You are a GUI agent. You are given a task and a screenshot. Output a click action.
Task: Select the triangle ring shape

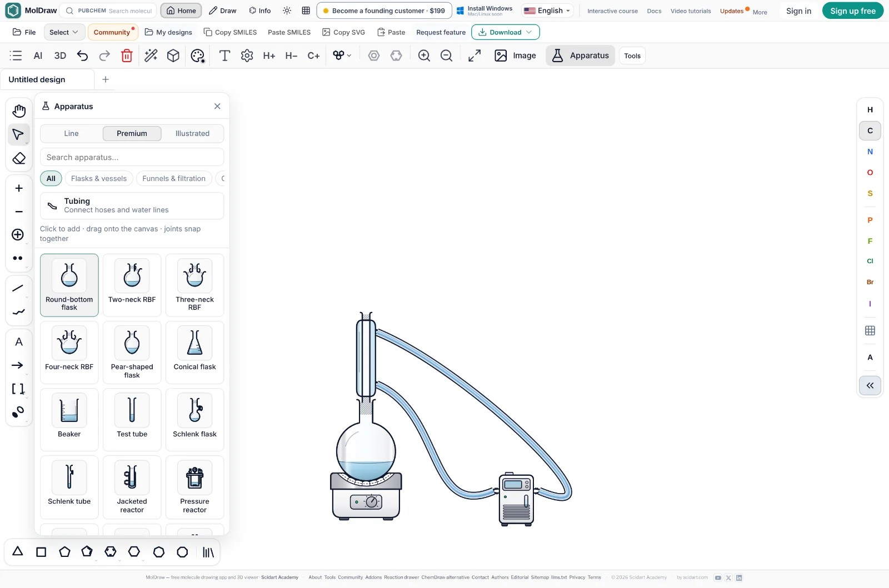18,551
